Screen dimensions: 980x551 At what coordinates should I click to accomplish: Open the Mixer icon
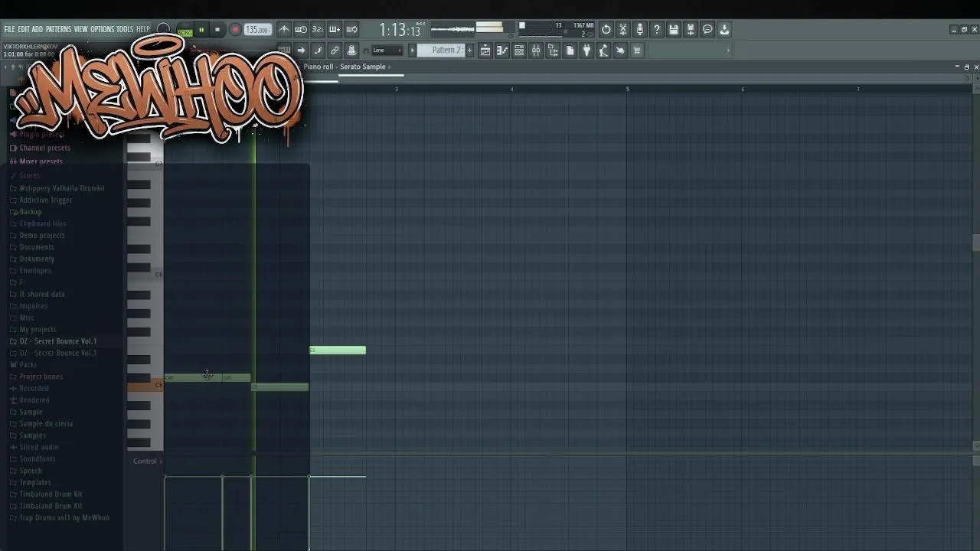(x=536, y=51)
